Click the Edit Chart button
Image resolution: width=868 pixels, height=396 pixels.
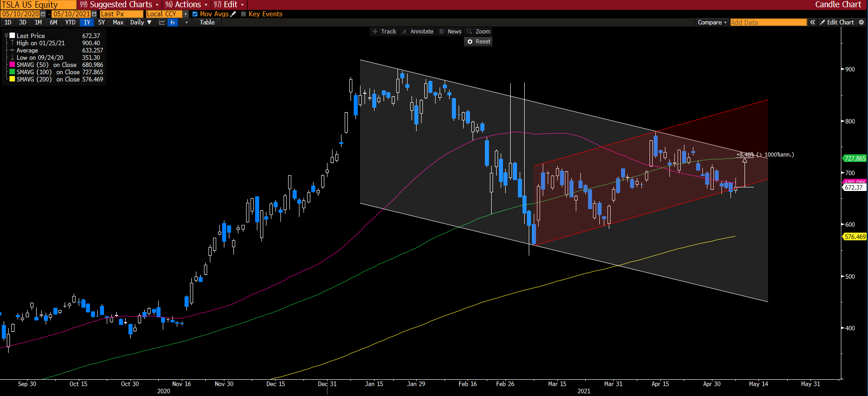click(837, 22)
